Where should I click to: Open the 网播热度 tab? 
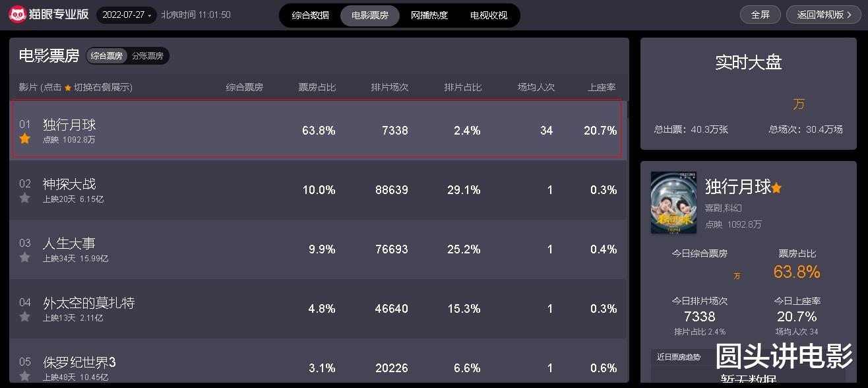[429, 15]
